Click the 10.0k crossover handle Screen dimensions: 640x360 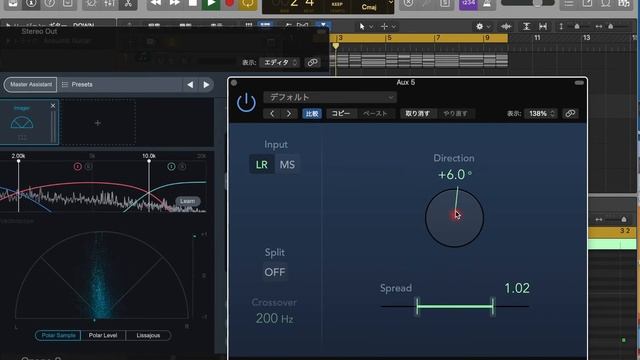tap(149, 161)
